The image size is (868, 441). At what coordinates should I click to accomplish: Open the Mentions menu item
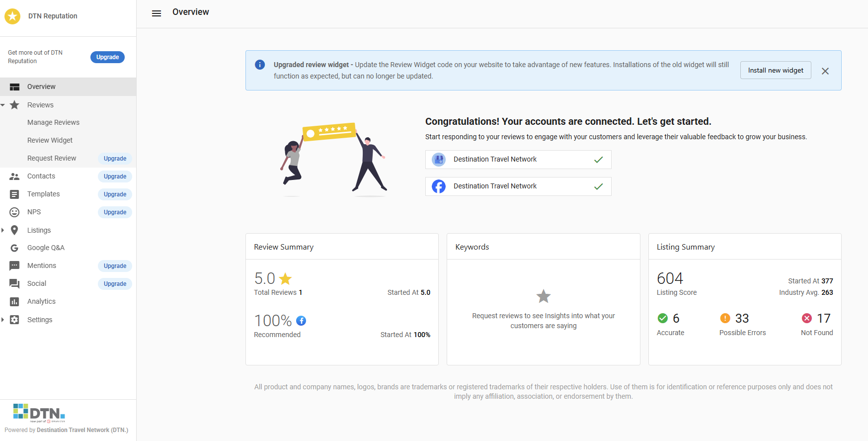(42, 266)
